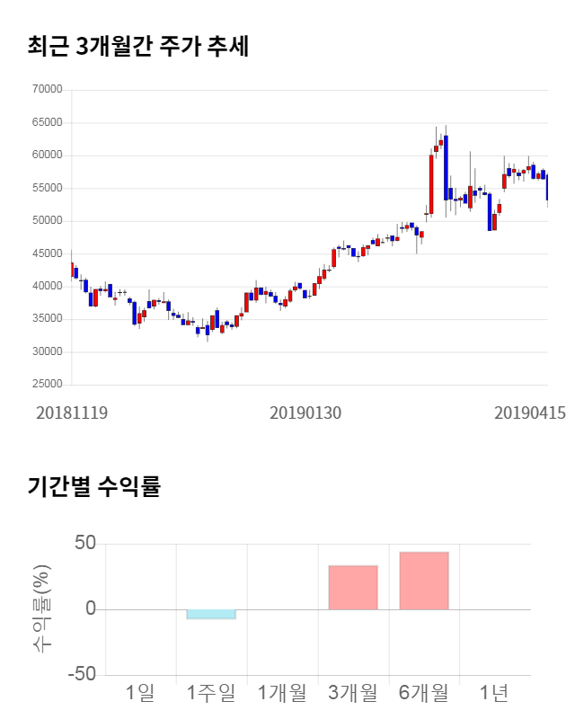This screenshot has width=575, height=728.
Task: Click the 70000 price axis label
Action: 46,90
